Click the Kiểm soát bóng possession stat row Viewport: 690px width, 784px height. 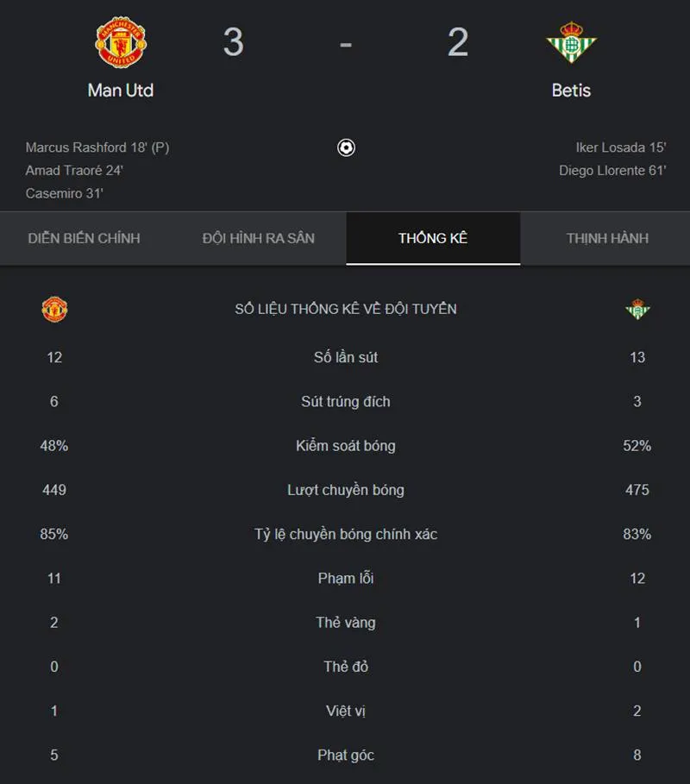click(345, 446)
